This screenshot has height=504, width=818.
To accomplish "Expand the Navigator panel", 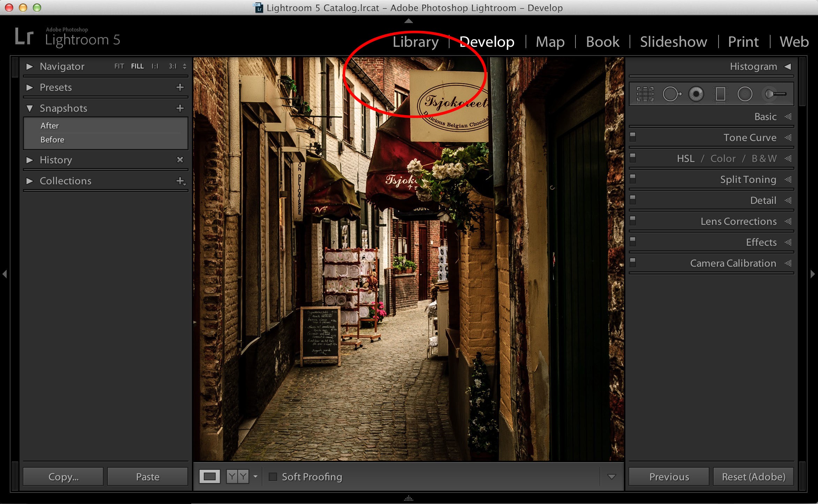I will 30,66.
